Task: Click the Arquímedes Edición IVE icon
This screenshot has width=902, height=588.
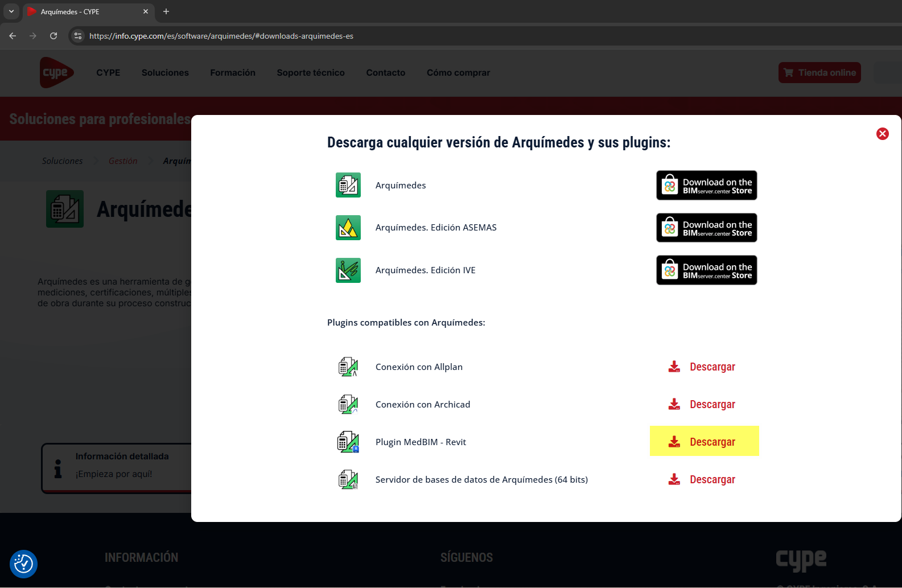Action: [348, 270]
